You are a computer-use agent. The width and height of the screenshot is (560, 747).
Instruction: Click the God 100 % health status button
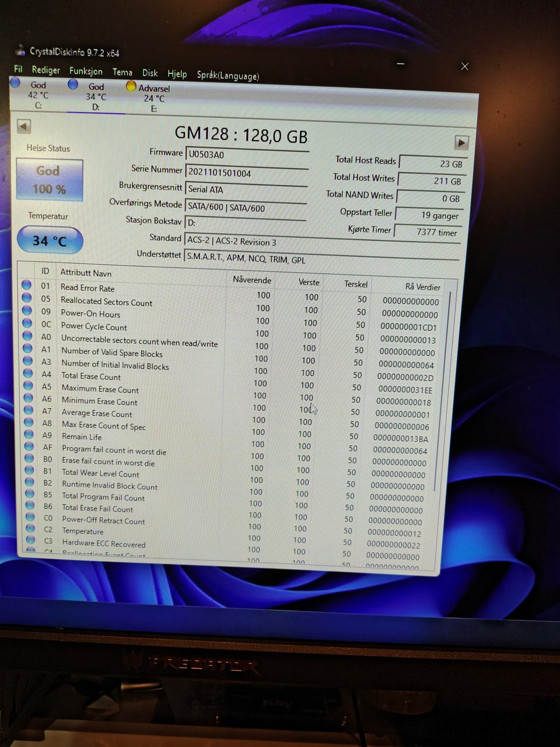(50, 180)
